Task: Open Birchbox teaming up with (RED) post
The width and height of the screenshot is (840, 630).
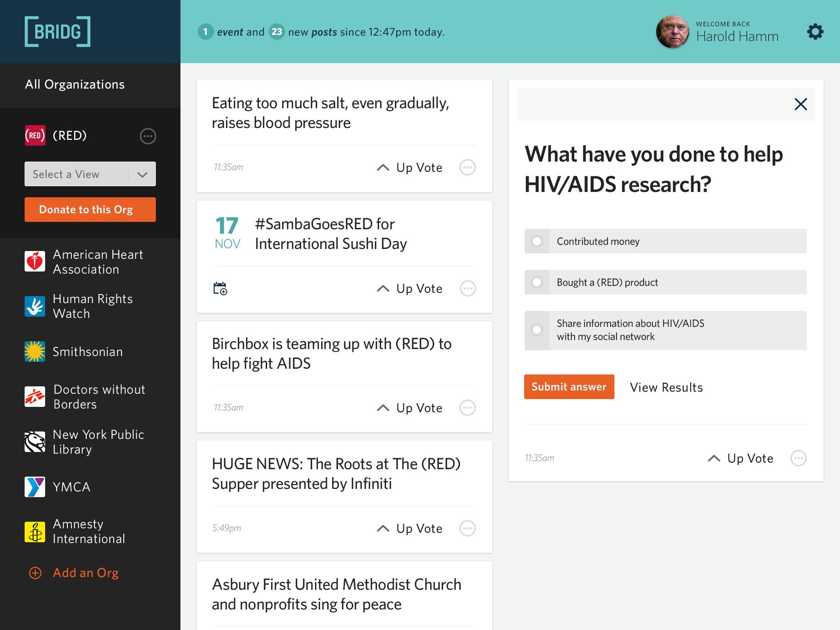Action: [332, 354]
